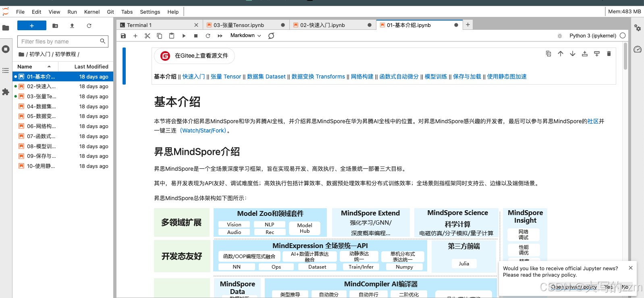
Task: Switch to the 02-快速入门.ipynb tab
Action: [332, 25]
